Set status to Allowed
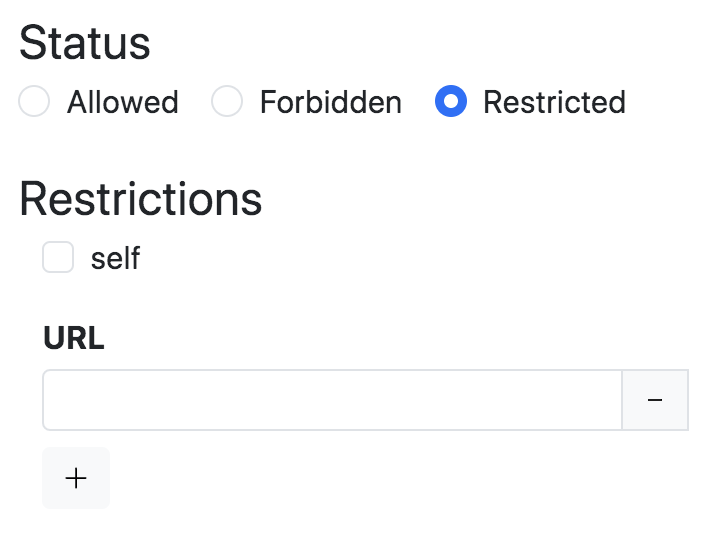Screen dimensions: 726x552 pyautogui.click(x=35, y=102)
